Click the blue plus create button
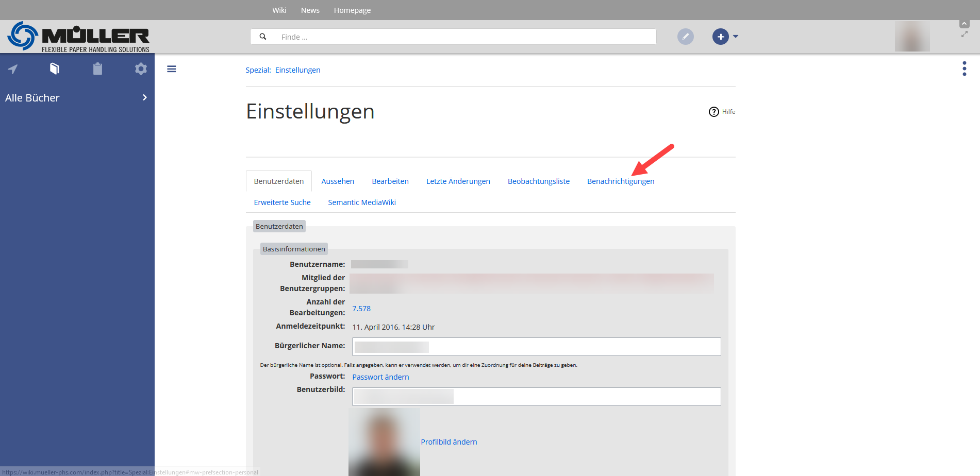 [720, 37]
